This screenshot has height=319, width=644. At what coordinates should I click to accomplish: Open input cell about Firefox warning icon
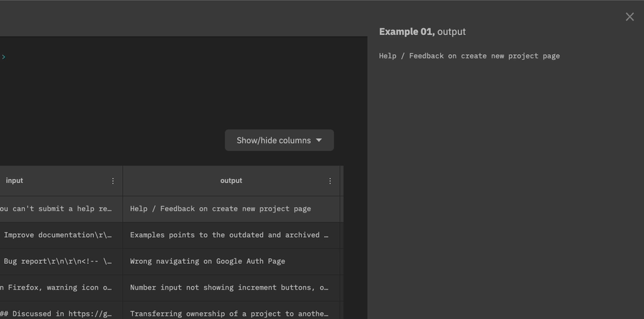[56, 288]
